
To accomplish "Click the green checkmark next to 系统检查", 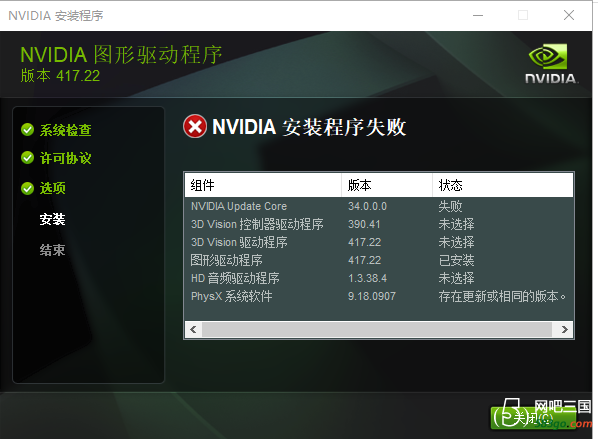I will coord(27,130).
